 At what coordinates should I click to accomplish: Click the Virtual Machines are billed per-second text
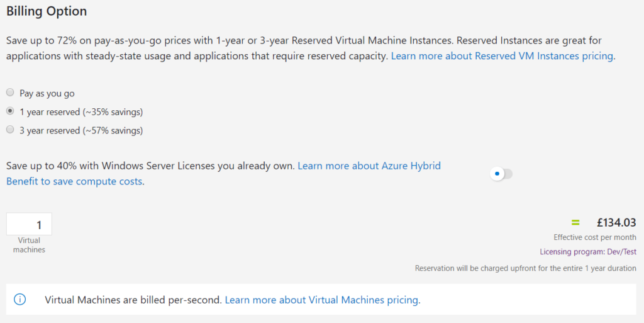click(133, 300)
